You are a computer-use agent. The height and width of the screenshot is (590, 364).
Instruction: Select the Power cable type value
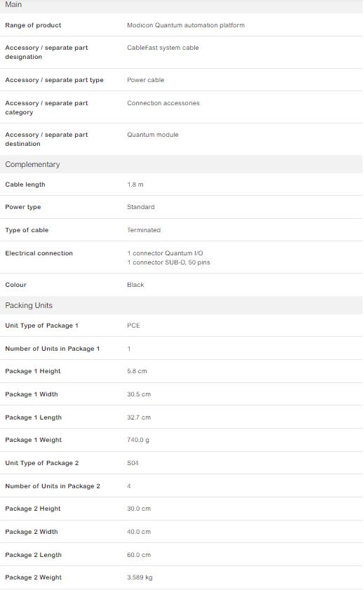(145, 80)
